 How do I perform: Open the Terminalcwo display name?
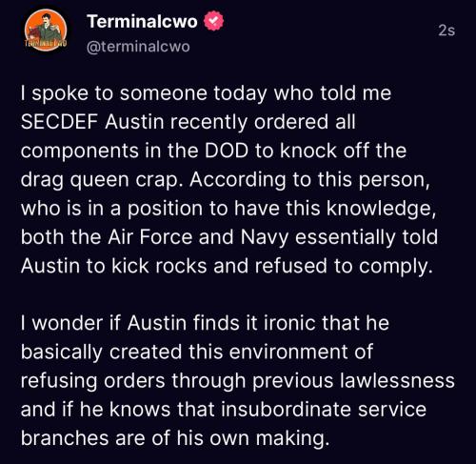142,21
